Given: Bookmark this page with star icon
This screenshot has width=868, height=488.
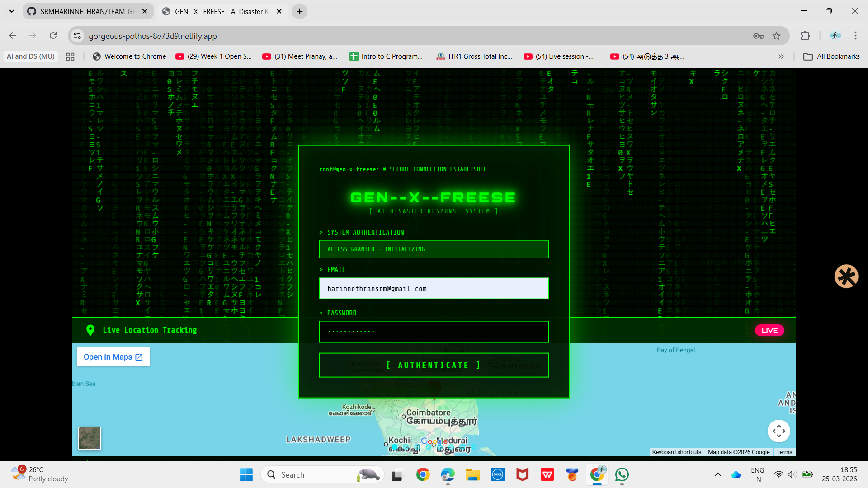Looking at the screenshot, I should click(x=776, y=36).
